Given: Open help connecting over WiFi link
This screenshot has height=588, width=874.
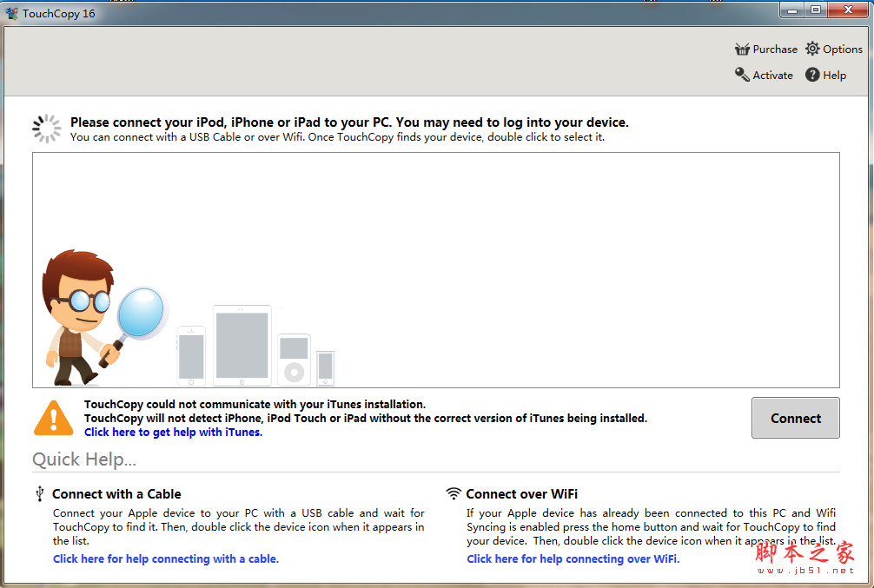Looking at the screenshot, I should (x=573, y=558).
